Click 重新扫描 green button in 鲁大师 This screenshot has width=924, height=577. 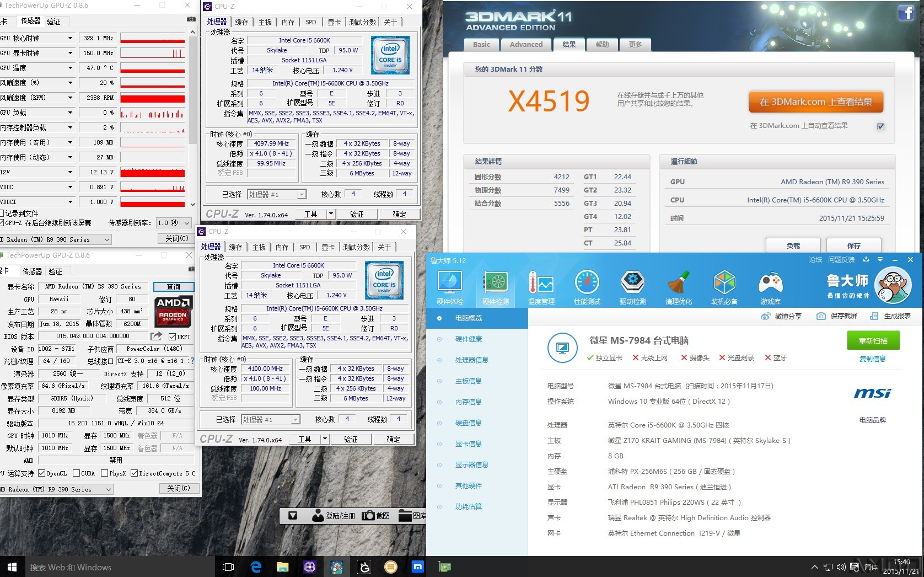click(873, 341)
